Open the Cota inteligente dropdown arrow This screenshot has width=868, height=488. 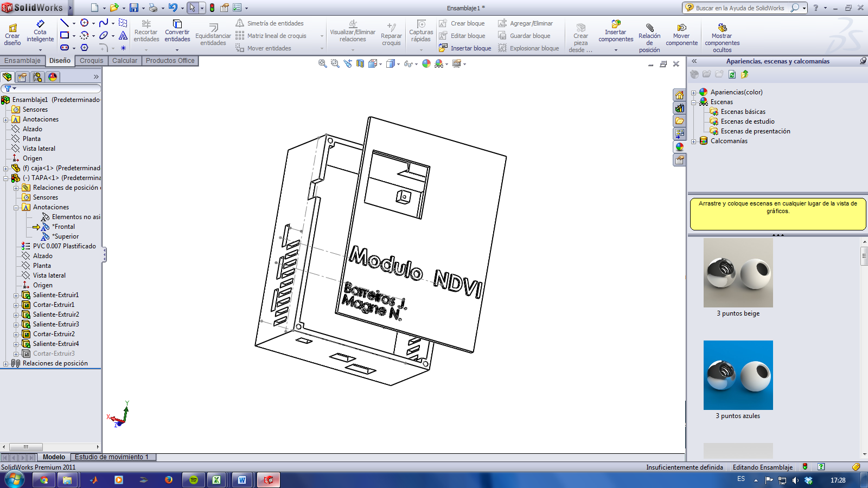pos(40,50)
